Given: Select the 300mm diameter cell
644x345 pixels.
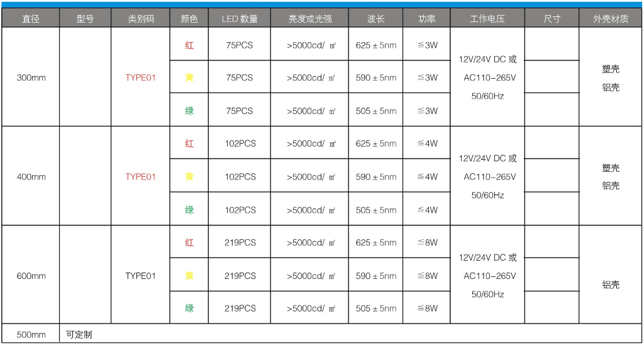Looking at the screenshot, I should pyautogui.click(x=31, y=77).
